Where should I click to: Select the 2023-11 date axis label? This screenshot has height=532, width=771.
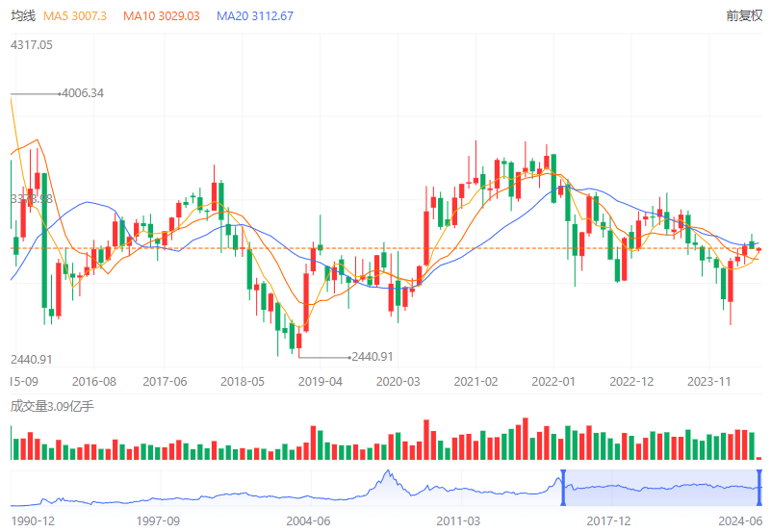tap(711, 381)
